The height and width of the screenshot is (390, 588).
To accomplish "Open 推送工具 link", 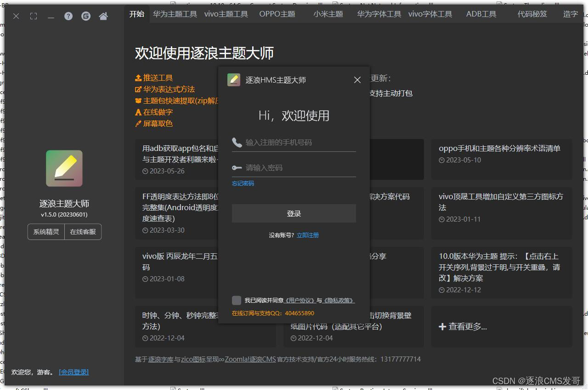I will (158, 78).
